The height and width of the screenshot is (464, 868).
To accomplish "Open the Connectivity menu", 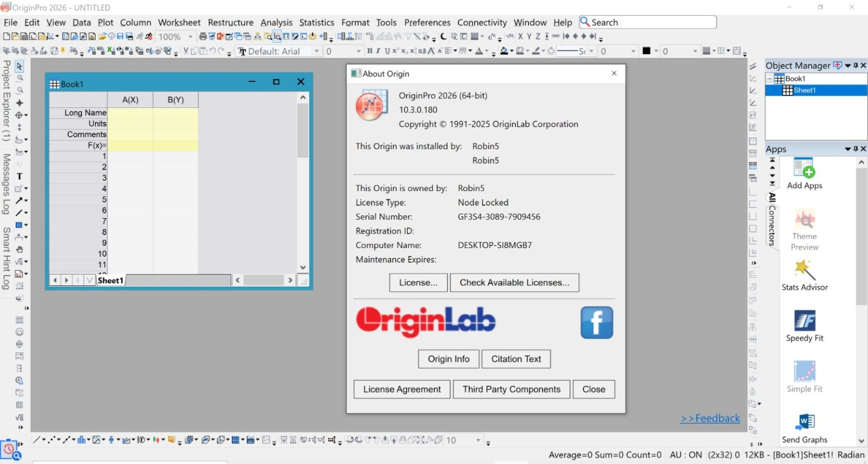I will [x=482, y=23].
